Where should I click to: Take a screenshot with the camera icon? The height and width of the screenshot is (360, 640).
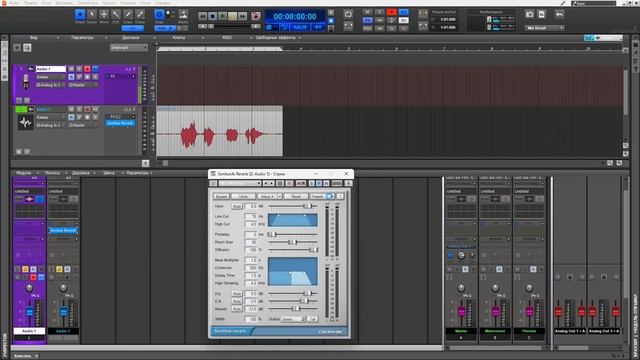point(530,15)
